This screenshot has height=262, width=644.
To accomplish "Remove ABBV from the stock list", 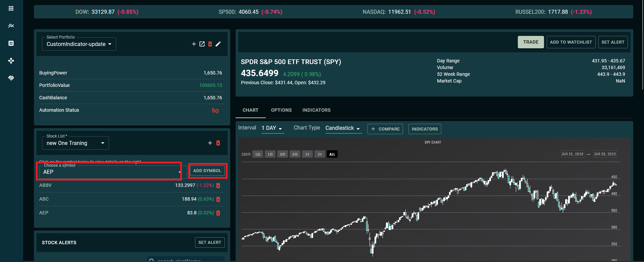I will [218, 186].
